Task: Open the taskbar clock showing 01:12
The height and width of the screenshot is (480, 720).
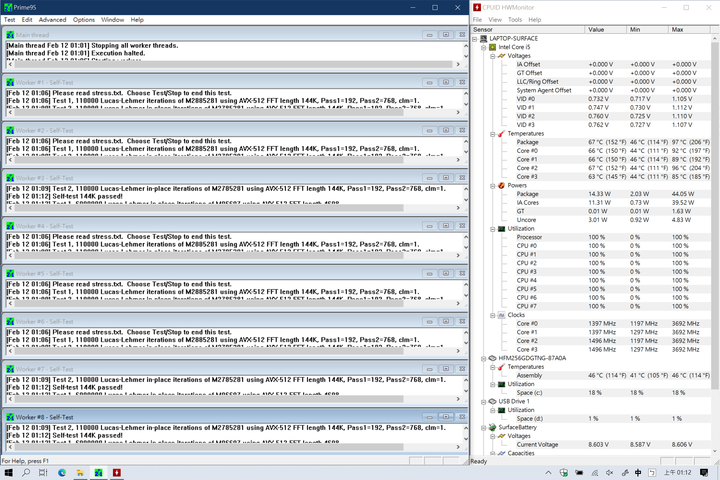Action: [677, 473]
